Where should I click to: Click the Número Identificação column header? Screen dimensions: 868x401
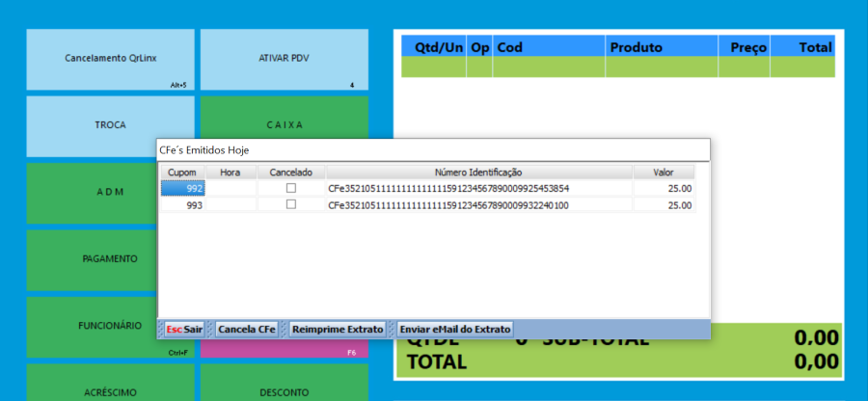[x=478, y=172]
